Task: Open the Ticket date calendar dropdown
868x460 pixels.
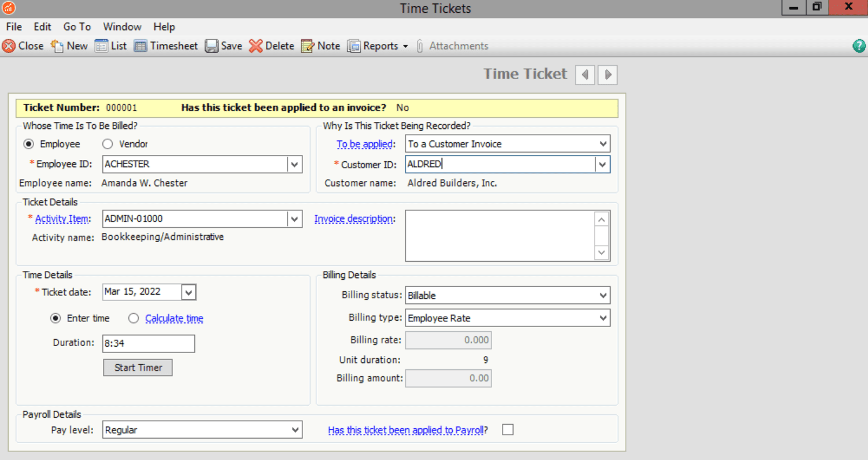Action: coord(189,292)
